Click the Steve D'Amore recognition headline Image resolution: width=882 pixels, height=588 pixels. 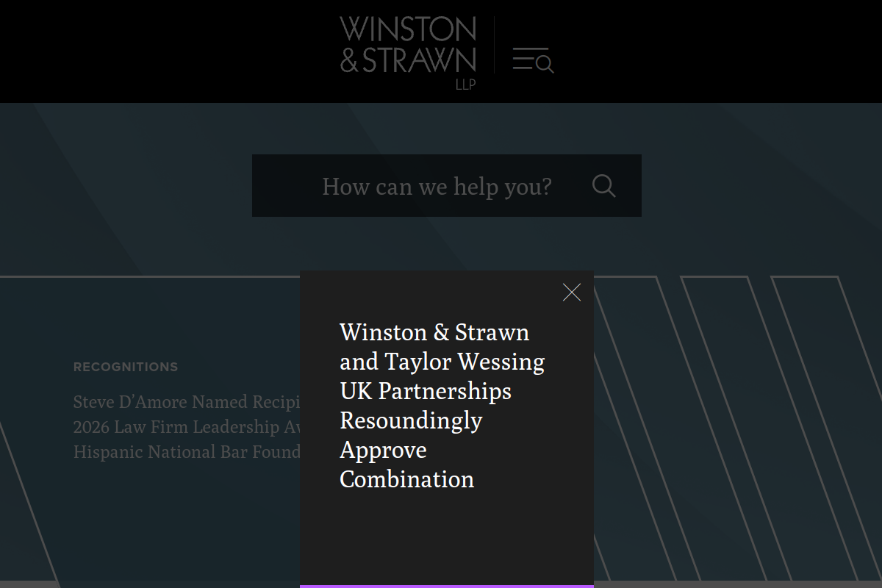(187, 402)
